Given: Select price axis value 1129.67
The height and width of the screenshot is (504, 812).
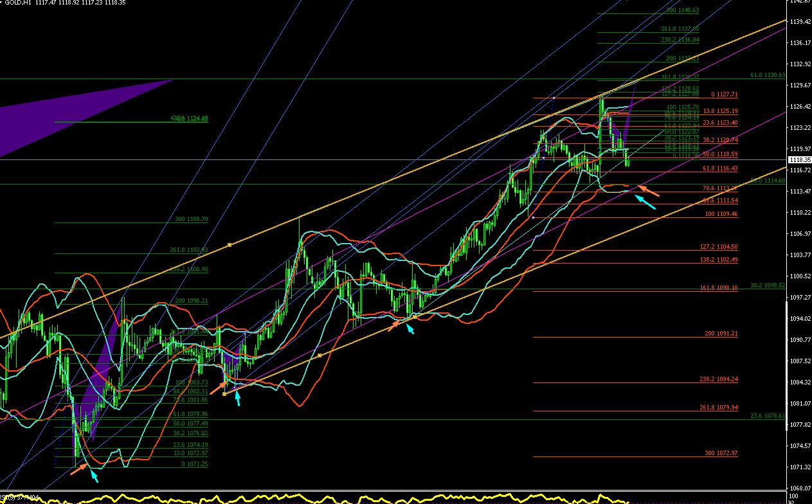Looking at the screenshot, I should [x=800, y=85].
